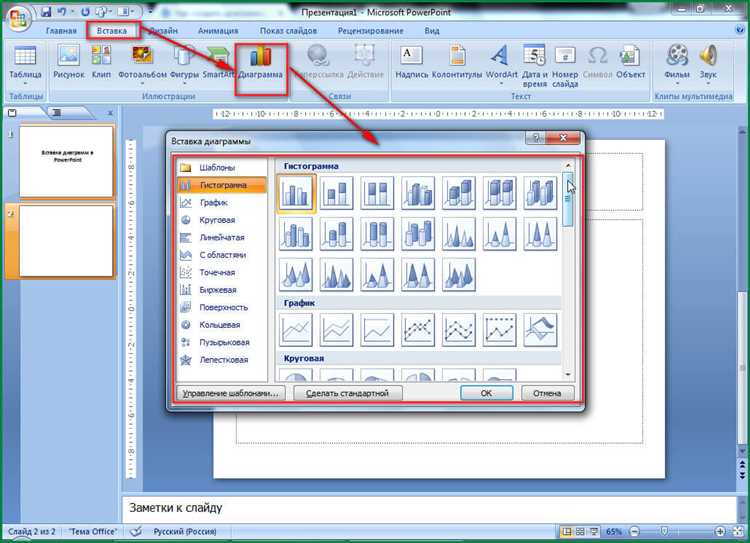This screenshot has height=543, width=750.
Task: Open the Клип clip art icon
Action: coord(101,55)
